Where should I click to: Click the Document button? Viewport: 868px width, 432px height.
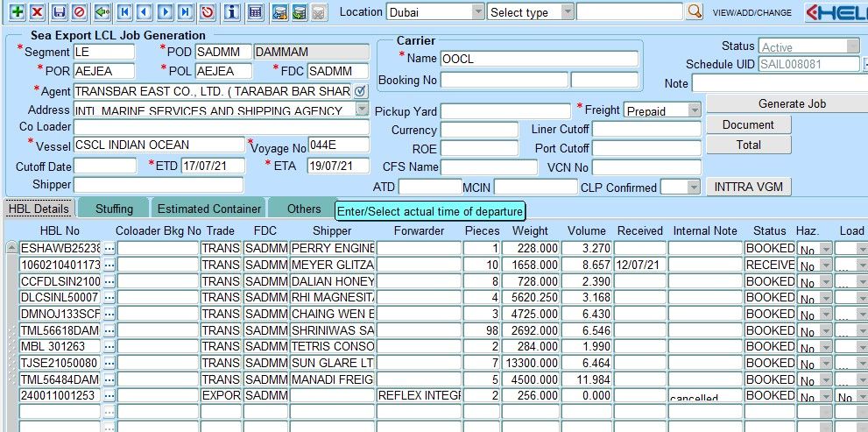(x=748, y=124)
